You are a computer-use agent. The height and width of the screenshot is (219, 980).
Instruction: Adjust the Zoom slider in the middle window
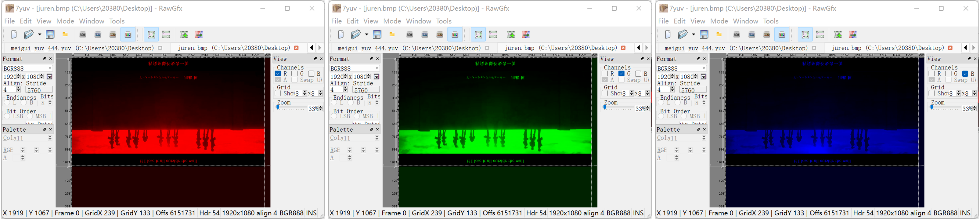tap(618, 108)
